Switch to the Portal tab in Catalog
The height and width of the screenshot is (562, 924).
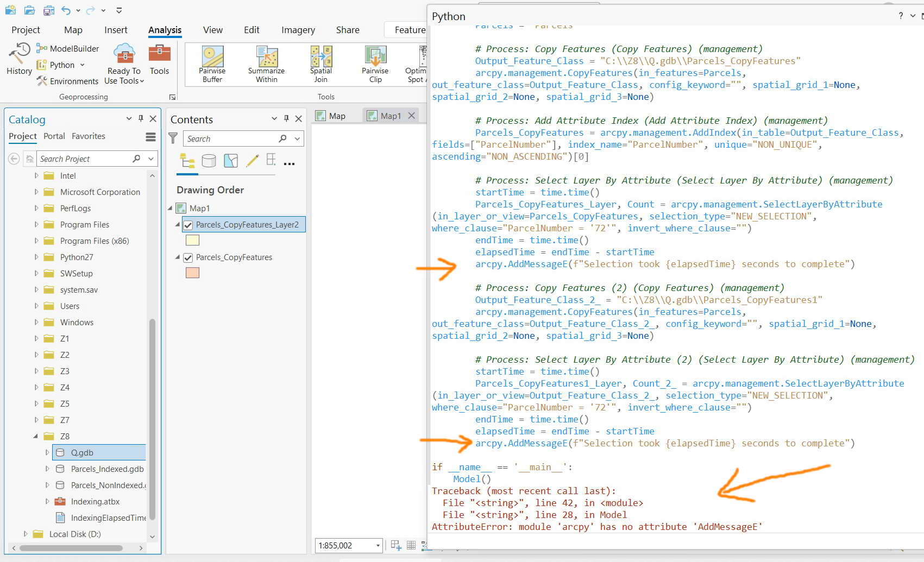tap(54, 136)
